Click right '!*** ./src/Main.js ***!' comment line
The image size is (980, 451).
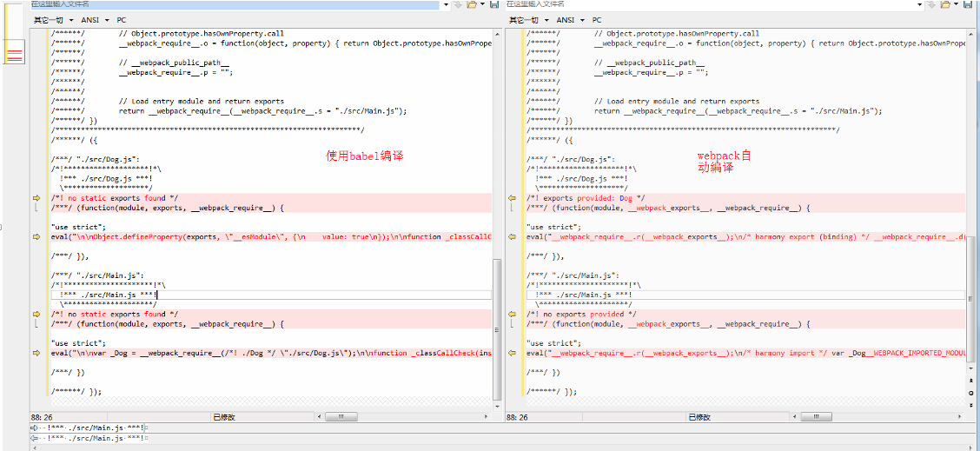584,295
